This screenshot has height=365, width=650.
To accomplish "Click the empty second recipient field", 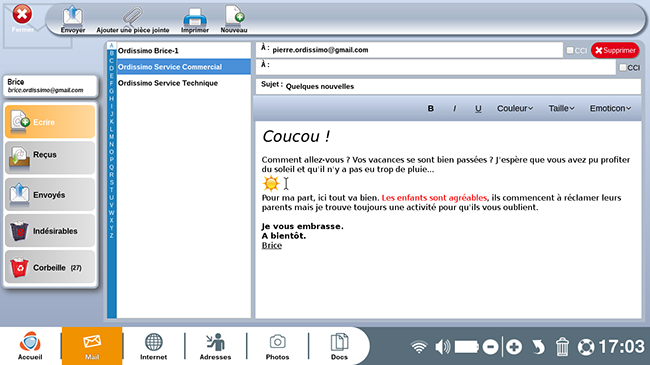I will 435,66.
